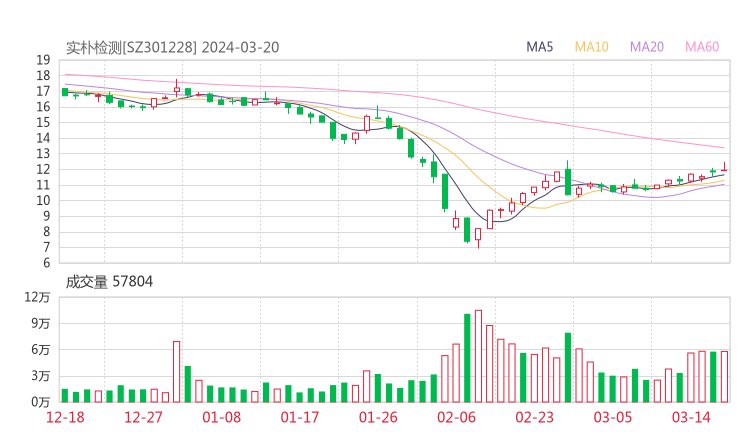Image resolution: width=740 pixels, height=440 pixels.
Task: Click the price axis value 13
Action: (x=43, y=154)
